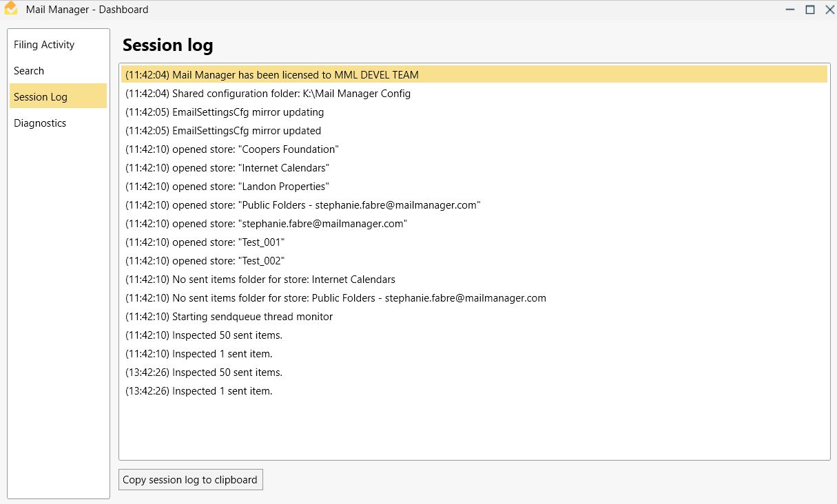Open the Filing Activity section

point(43,44)
